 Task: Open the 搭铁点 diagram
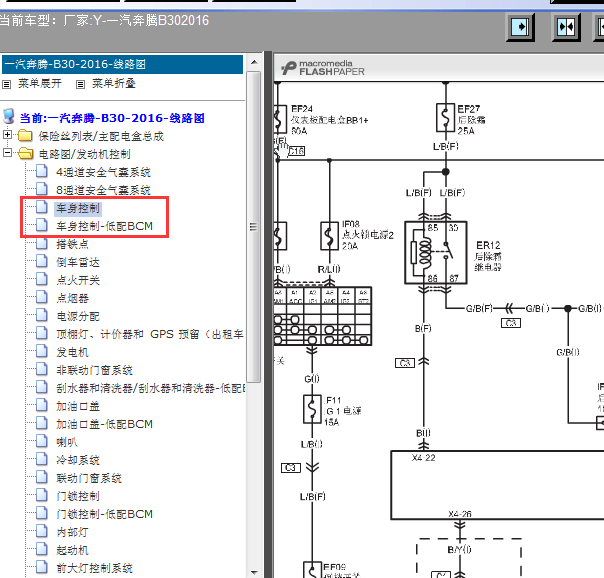[72, 244]
